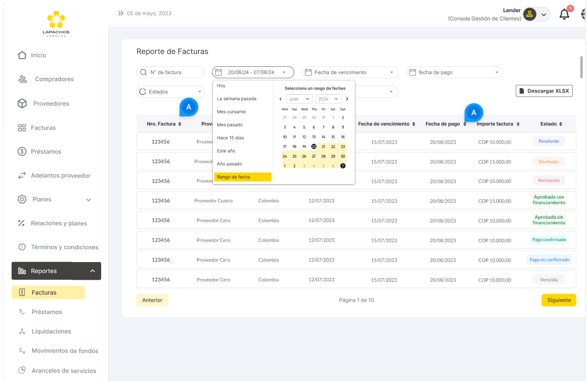Click the Adelantos proveedor arrows icon
This screenshot has width=588, height=381.
tap(22, 176)
